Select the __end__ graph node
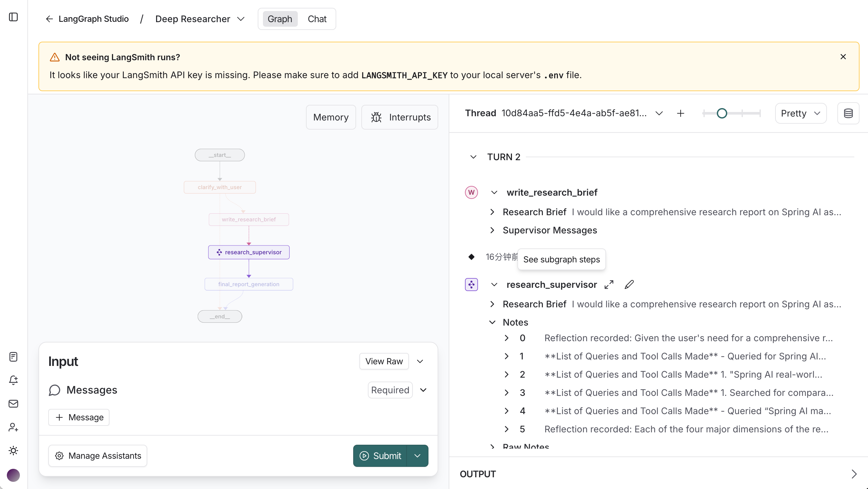 220,316
